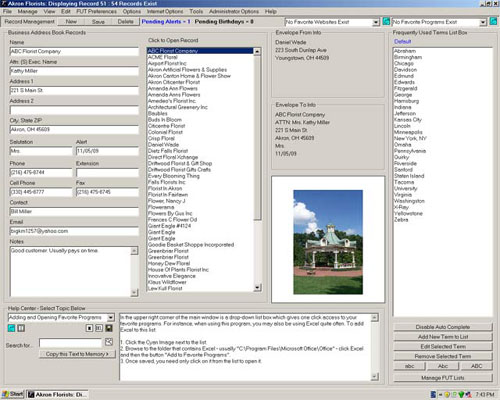Click the Delete record button
The width and height of the screenshot is (500, 400).
pyautogui.click(x=125, y=22)
